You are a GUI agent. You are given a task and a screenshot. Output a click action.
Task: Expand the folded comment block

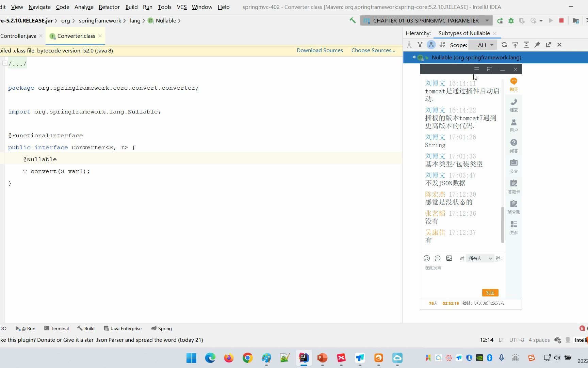[x=5, y=63]
